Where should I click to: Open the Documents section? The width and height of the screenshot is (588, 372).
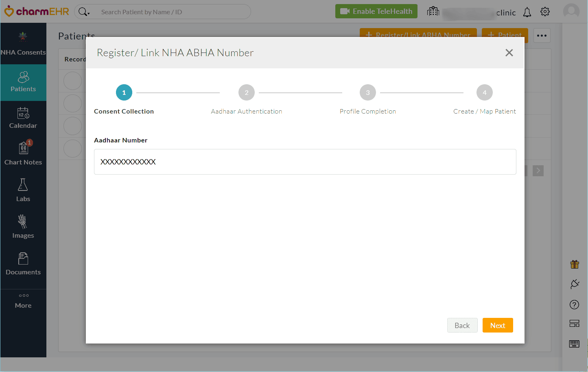[23, 263]
